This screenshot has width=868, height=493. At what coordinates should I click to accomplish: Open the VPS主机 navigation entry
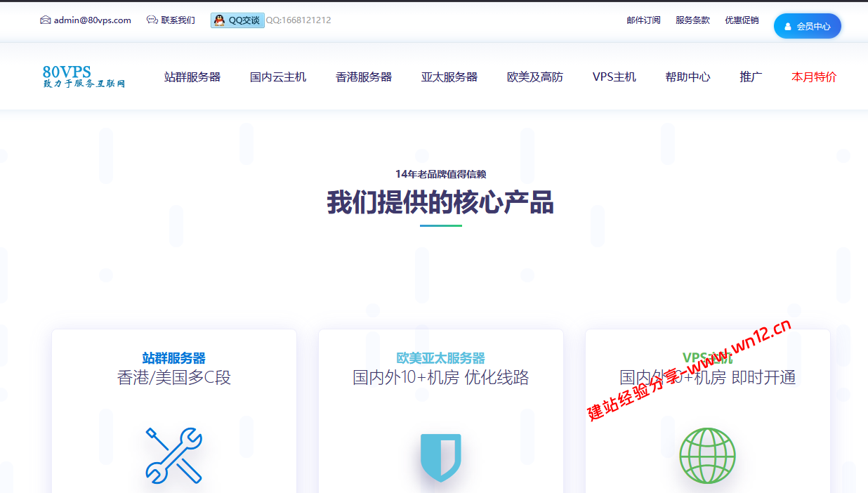[614, 77]
